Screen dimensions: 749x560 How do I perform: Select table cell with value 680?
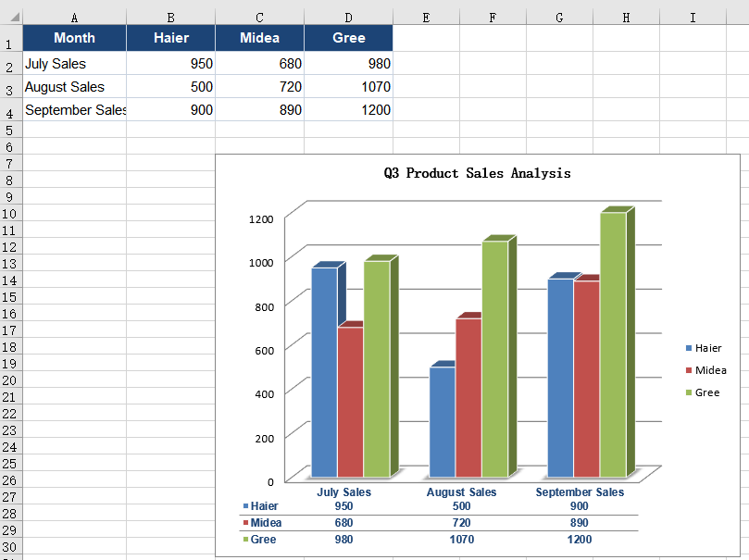[259, 63]
